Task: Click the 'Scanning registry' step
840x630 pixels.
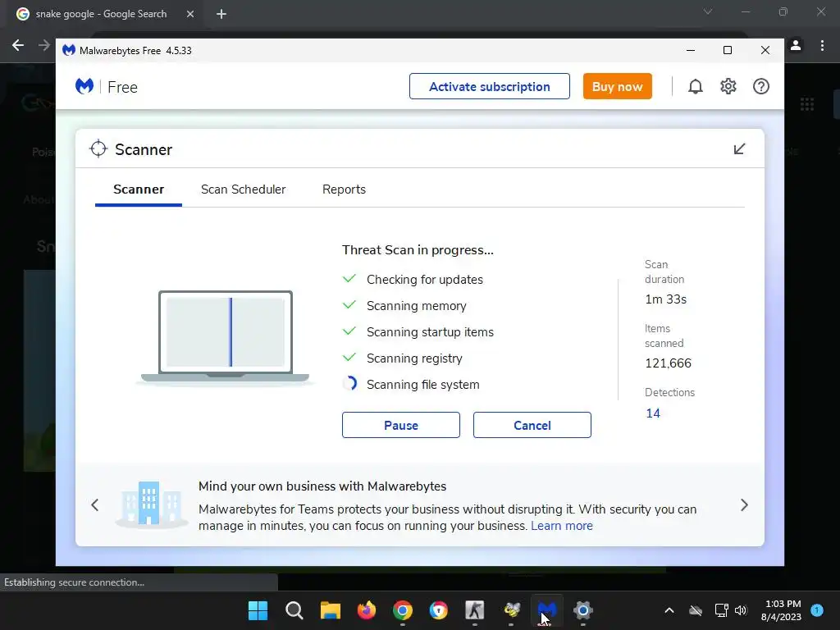Action: pyautogui.click(x=414, y=358)
